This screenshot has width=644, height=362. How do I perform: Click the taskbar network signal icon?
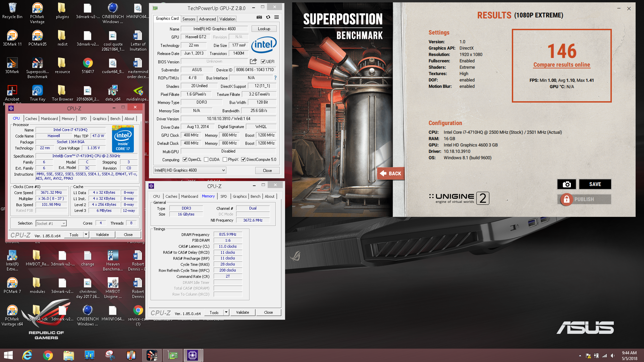coord(604,356)
